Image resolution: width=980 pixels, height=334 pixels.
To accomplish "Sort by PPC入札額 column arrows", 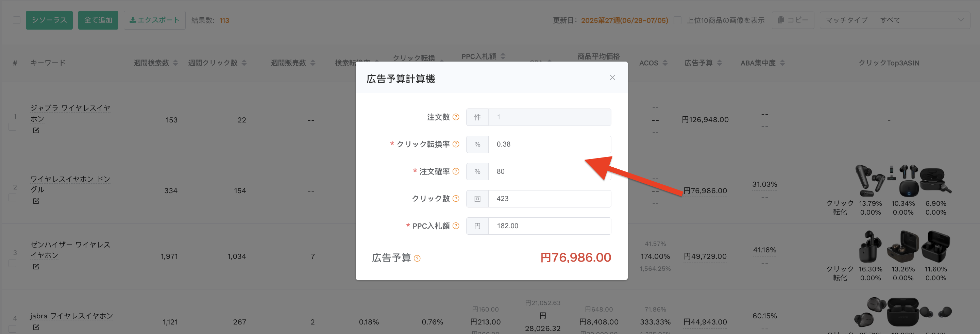I will tap(503, 56).
